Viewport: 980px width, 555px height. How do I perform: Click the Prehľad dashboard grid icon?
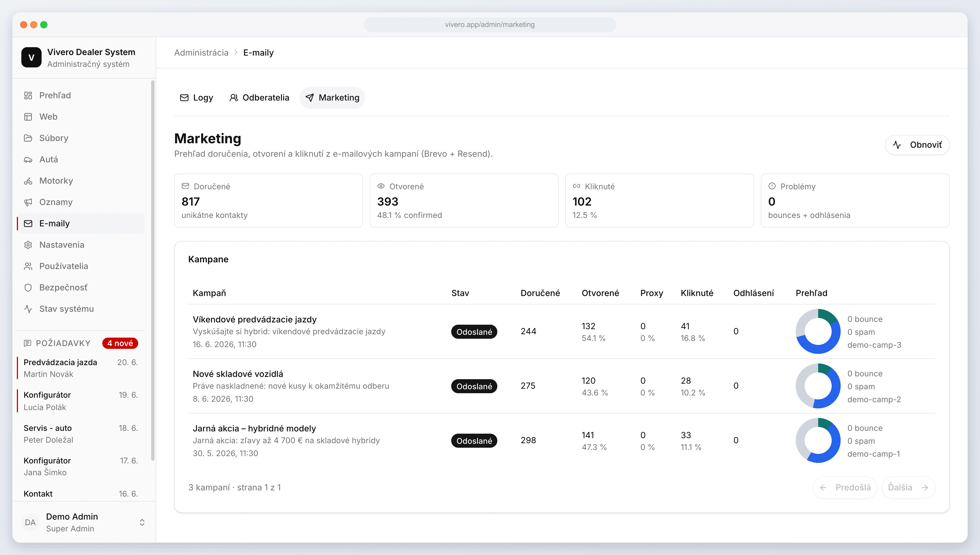(28, 95)
